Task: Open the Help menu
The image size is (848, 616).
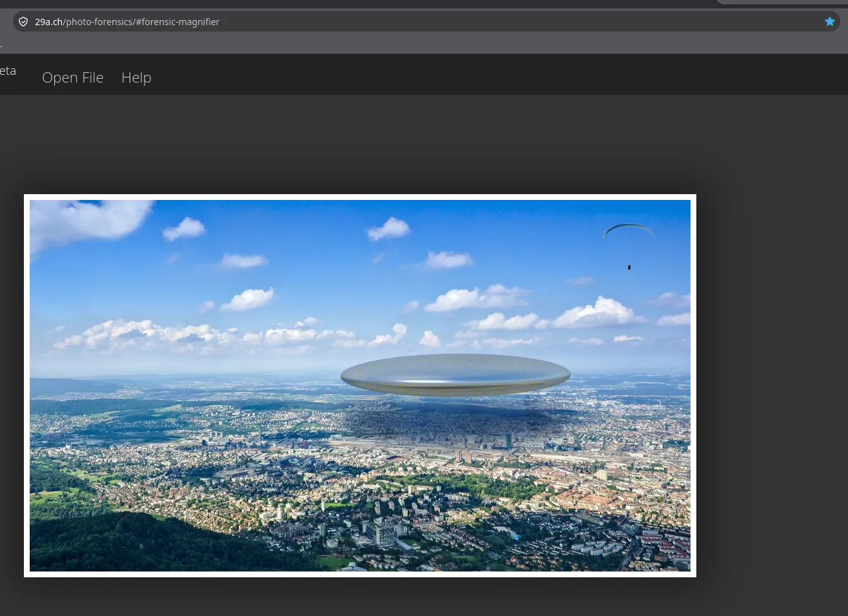Action: (136, 77)
